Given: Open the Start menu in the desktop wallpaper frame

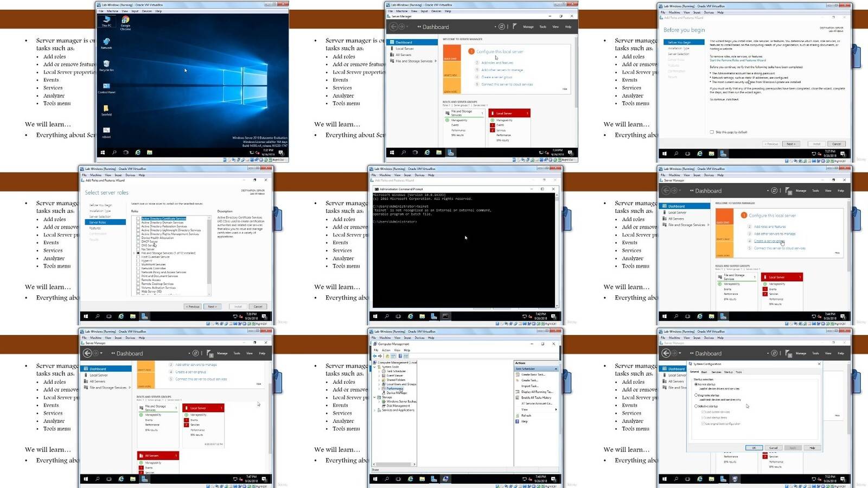Looking at the screenshot, I should (x=103, y=153).
